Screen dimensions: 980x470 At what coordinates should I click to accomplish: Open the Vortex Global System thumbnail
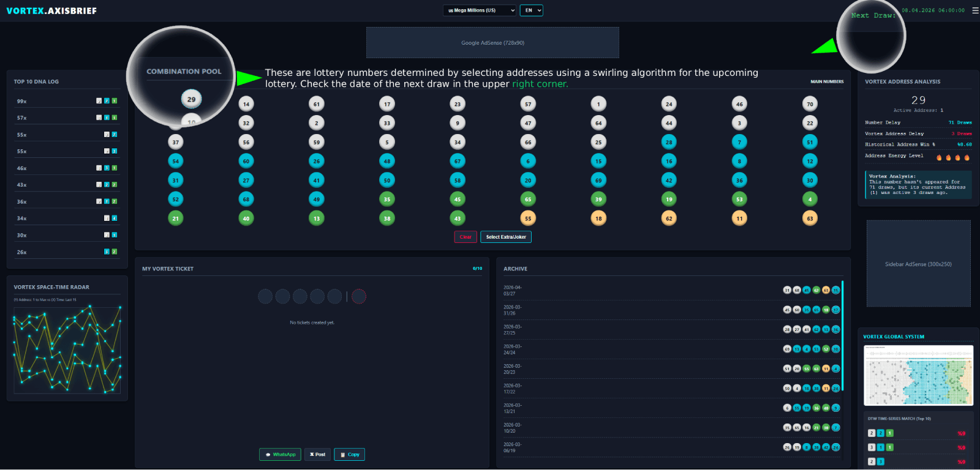[x=918, y=375]
